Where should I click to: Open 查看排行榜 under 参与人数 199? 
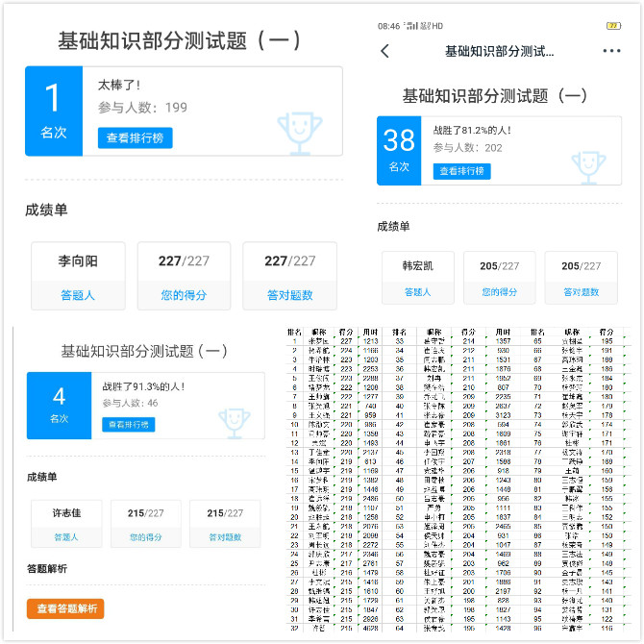click(135, 137)
